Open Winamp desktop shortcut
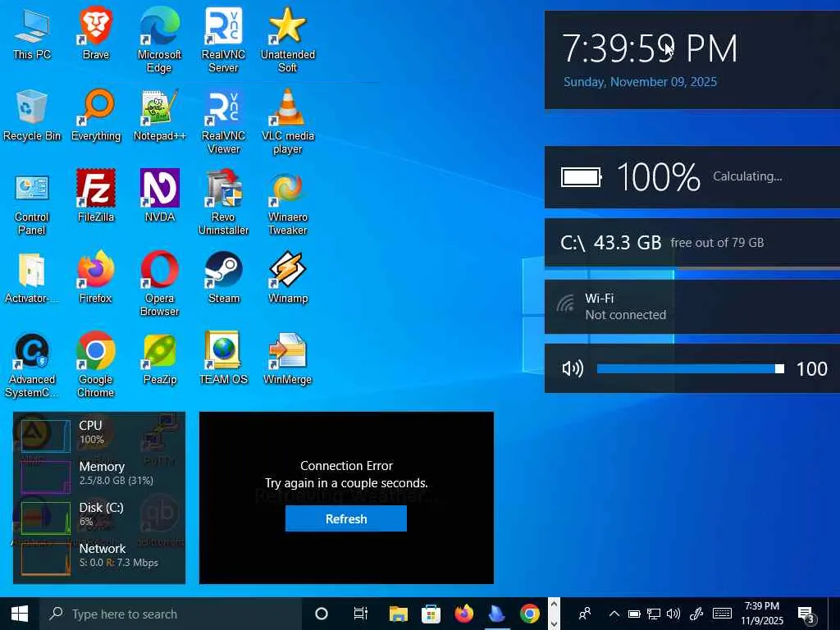 tap(288, 278)
